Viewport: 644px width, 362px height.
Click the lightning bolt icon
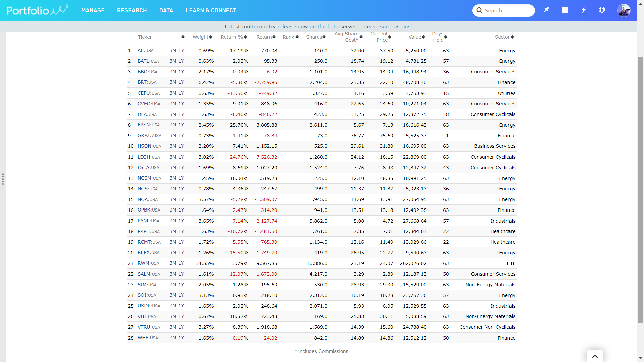click(583, 10)
